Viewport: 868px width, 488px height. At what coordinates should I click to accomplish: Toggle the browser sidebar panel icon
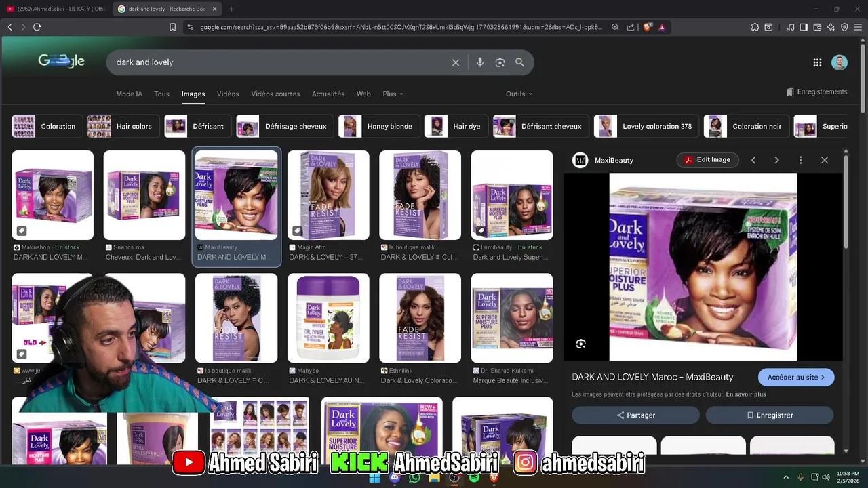804,27
